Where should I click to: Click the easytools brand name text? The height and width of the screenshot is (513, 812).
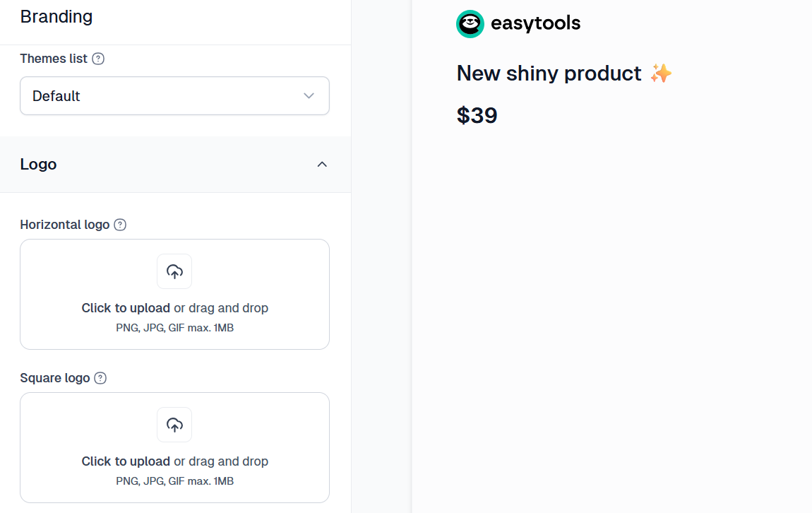(535, 23)
